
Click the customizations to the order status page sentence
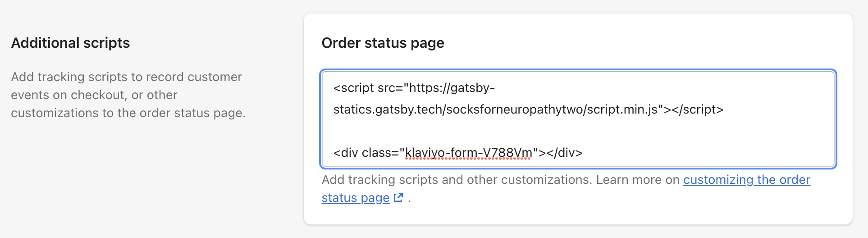point(128,113)
